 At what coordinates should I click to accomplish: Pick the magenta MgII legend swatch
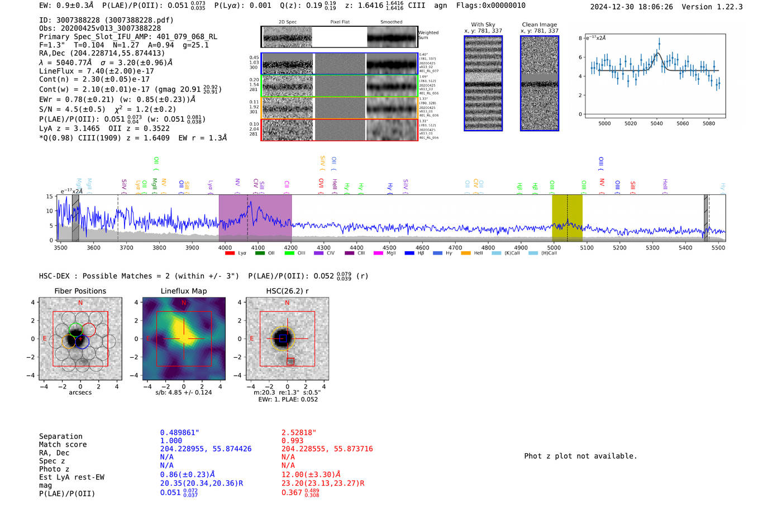(x=379, y=253)
